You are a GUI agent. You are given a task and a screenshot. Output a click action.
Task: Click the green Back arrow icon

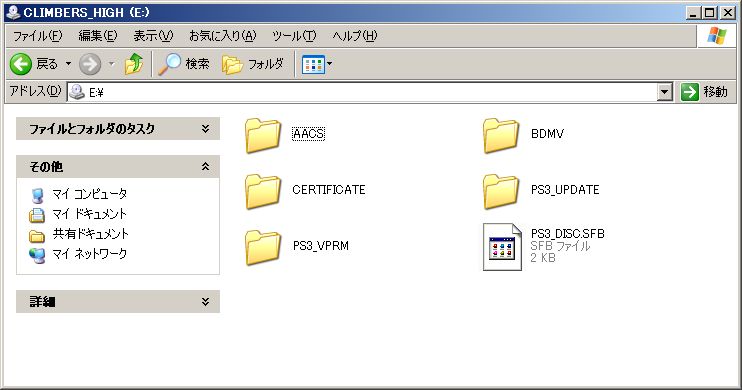(x=21, y=64)
